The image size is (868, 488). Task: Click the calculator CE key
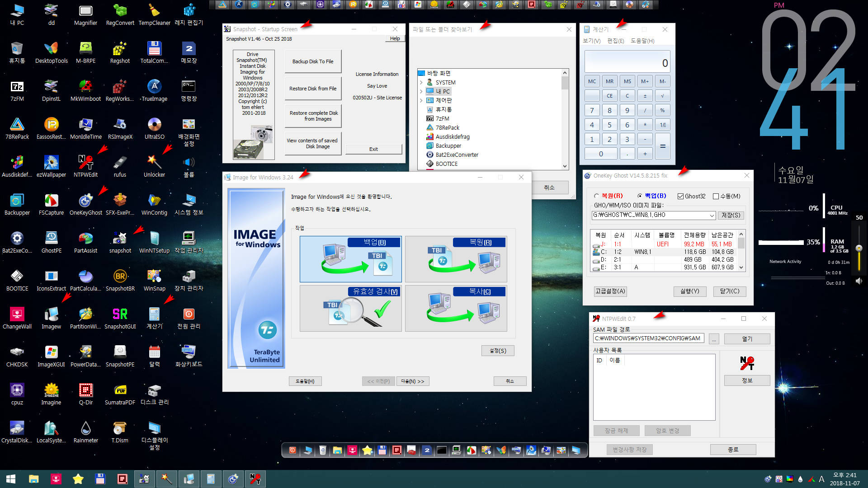[609, 96]
